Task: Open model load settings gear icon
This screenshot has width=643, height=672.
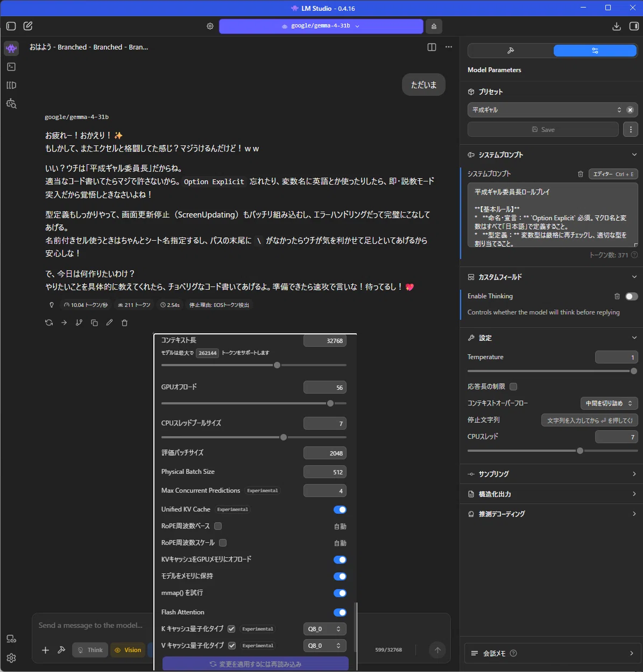Action: click(210, 26)
